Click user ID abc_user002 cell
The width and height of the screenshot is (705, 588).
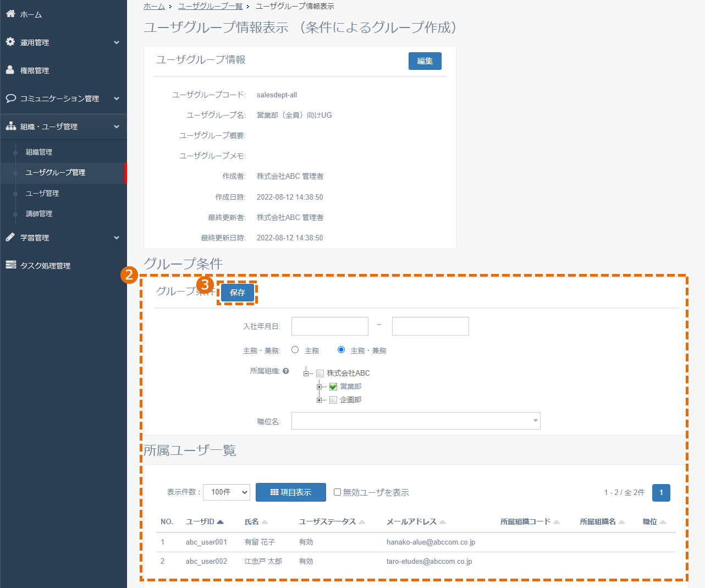pos(206,562)
